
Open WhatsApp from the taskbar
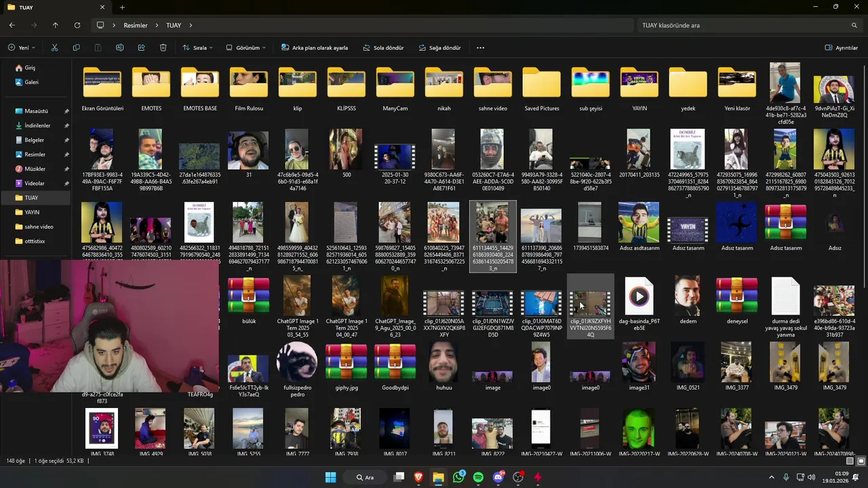tap(459, 477)
